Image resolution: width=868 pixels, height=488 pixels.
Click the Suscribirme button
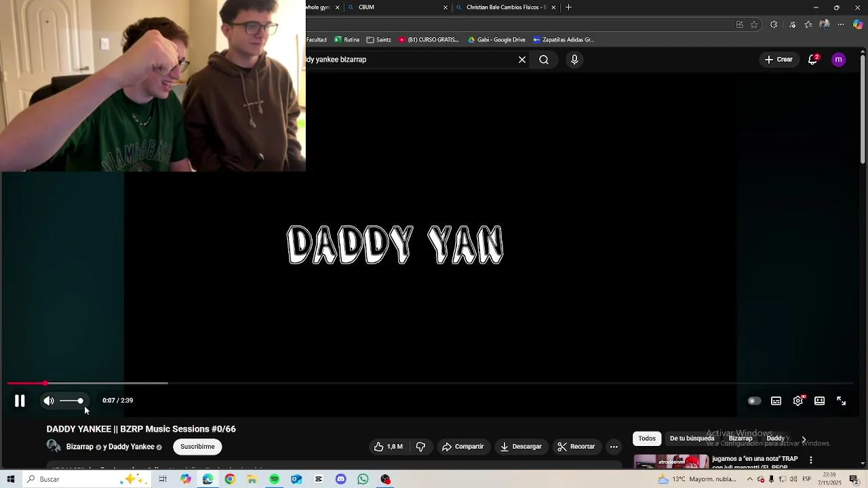click(197, 447)
